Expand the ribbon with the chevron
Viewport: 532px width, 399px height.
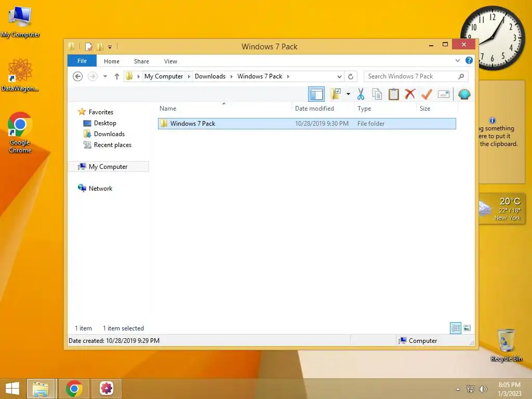coord(458,60)
